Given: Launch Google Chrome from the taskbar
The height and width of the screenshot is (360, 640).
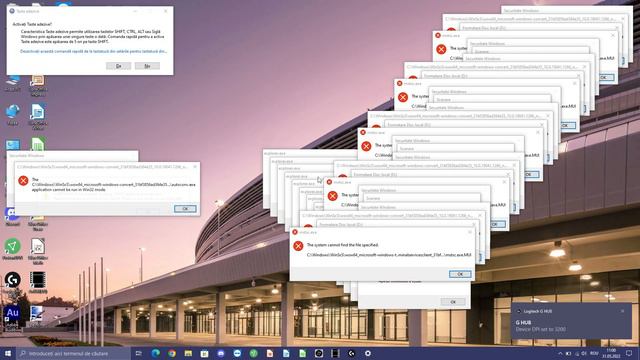Looking at the screenshot, I should 172,353.
